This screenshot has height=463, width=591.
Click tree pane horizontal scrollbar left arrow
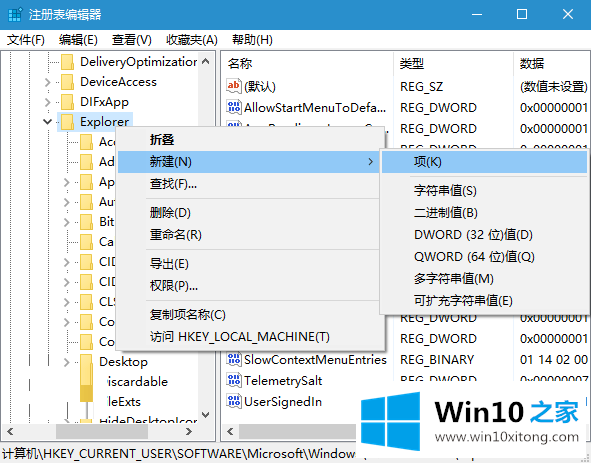click(x=10, y=431)
